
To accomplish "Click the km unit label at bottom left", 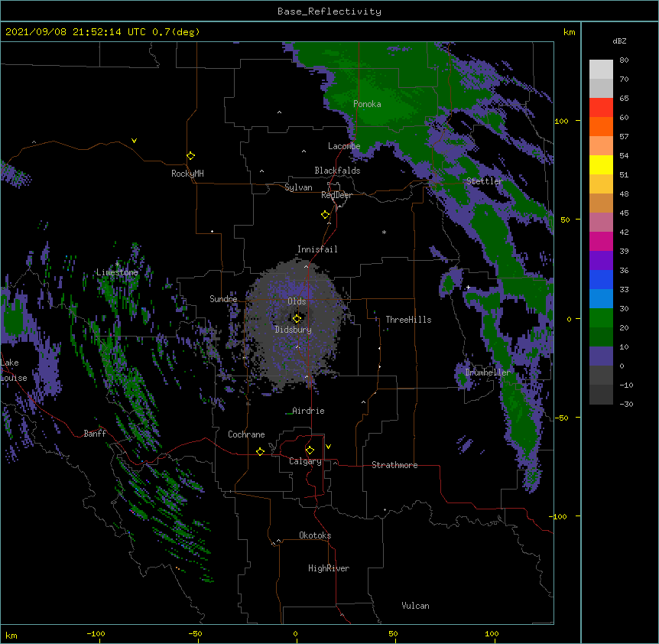I will click(11, 636).
